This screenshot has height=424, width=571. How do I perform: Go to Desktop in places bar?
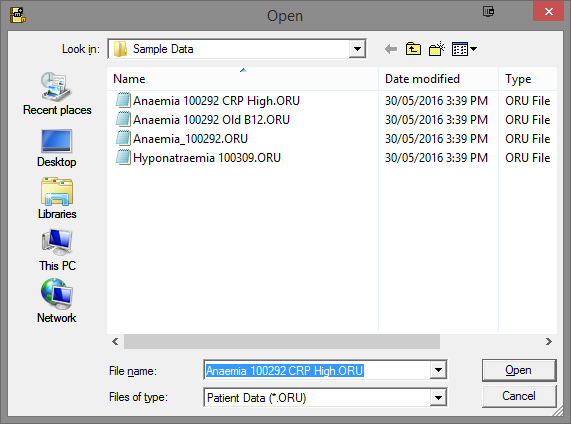click(x=57, y=148)
